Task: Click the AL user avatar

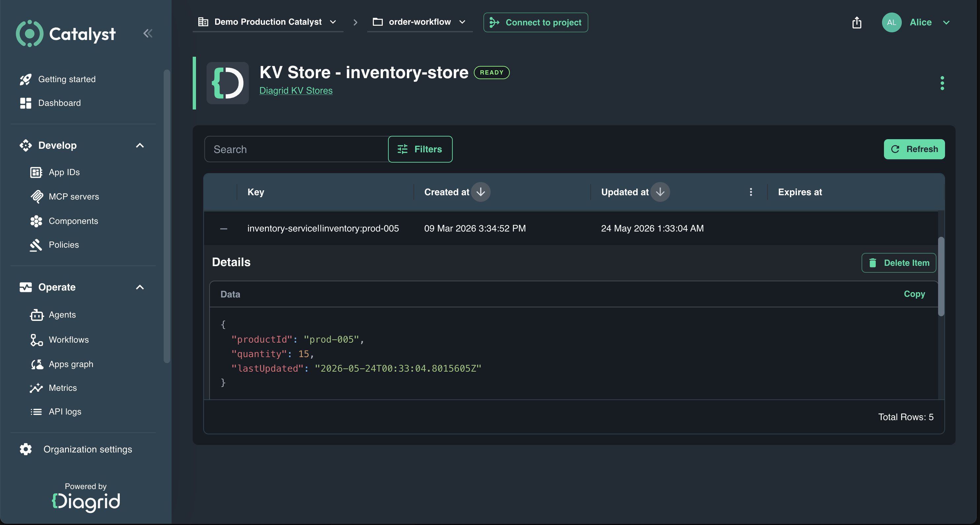Action: pyautogui.click(x=891, y=22)
